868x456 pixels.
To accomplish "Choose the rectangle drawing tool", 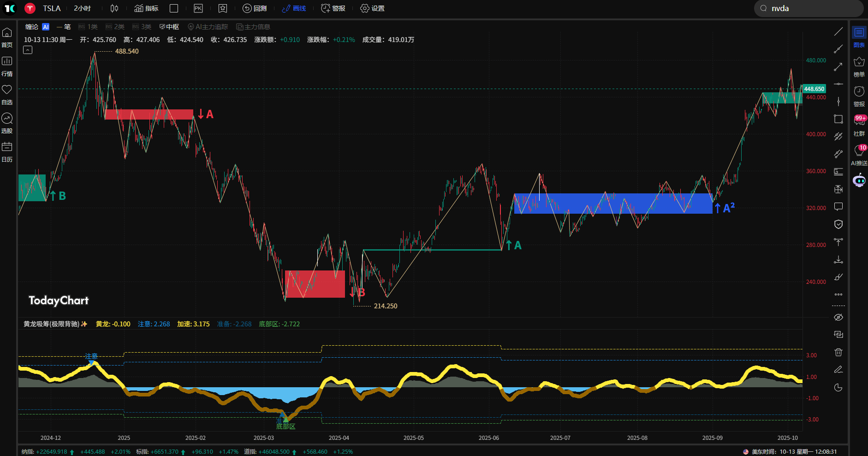I will click(838, 119).
